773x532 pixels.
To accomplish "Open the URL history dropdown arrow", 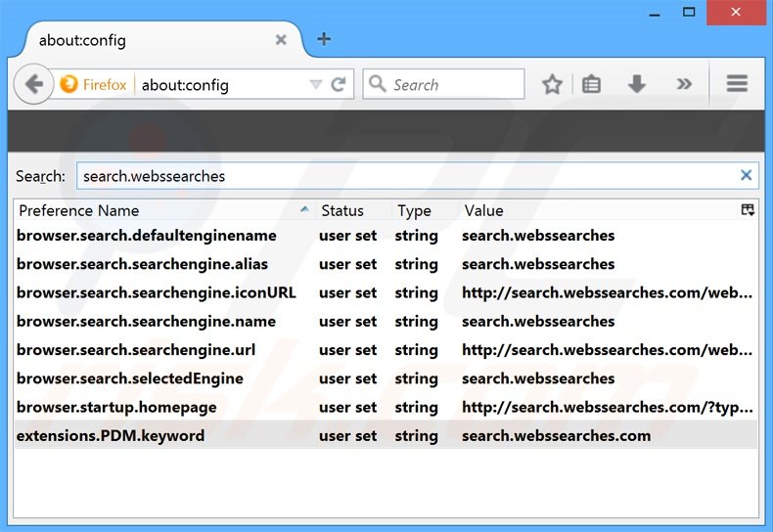I will [315, 85].
